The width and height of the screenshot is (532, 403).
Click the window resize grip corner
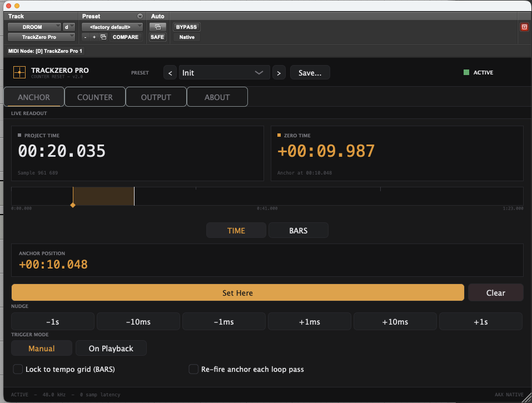click(527, 398)
